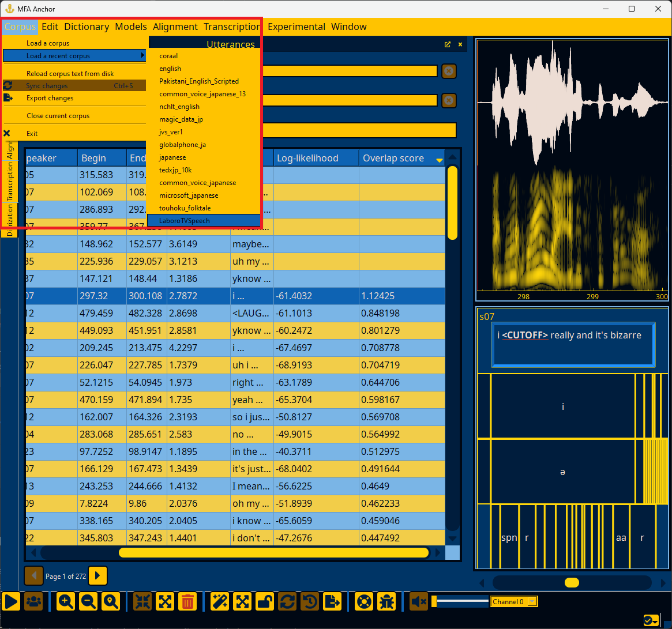The image size is (672, 629).
Task: Choose common_voice_japanese_13 corpus
Action: pos(204,94)
